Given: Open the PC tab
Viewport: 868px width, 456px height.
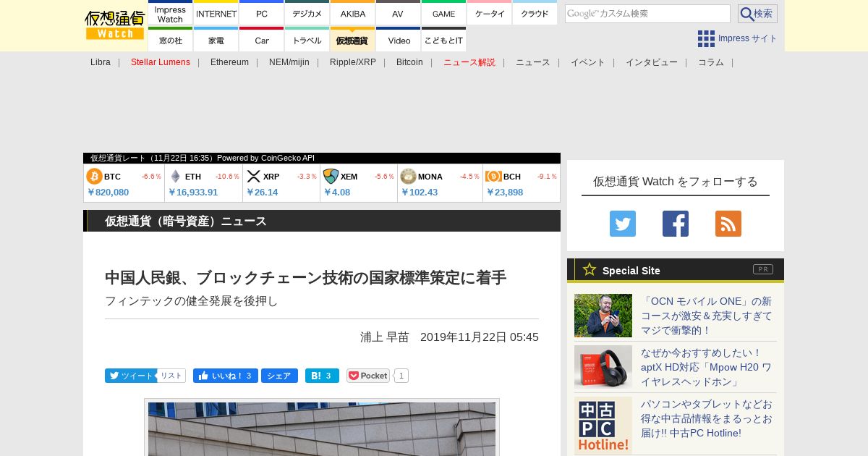Looking at the screenshot, I should coord(262,14).
